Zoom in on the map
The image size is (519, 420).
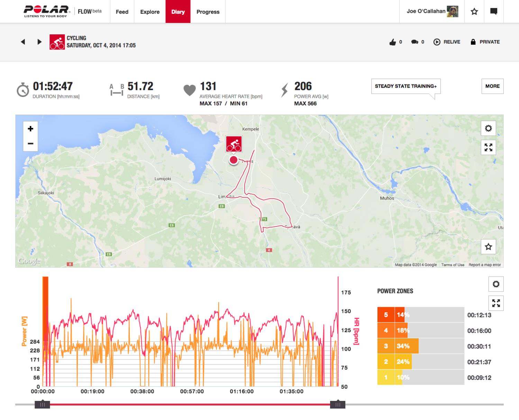tap(30, 129)
